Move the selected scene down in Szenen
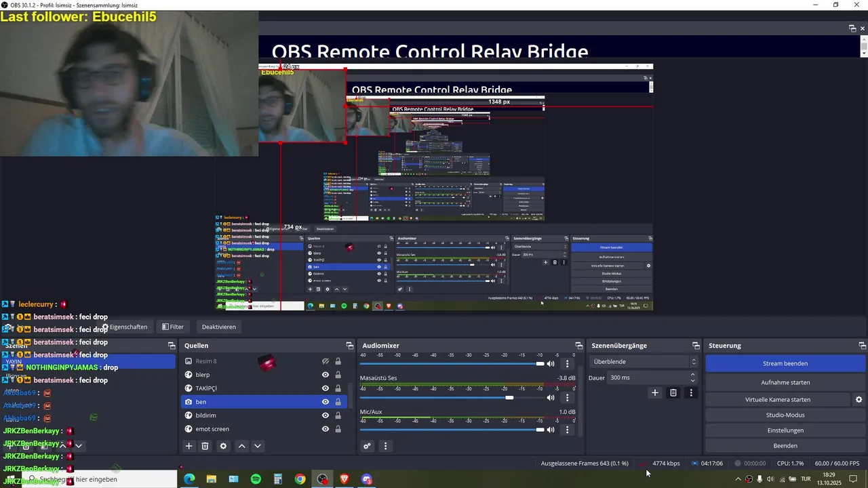The image size is (868, 488). click(x=79, y=446)
